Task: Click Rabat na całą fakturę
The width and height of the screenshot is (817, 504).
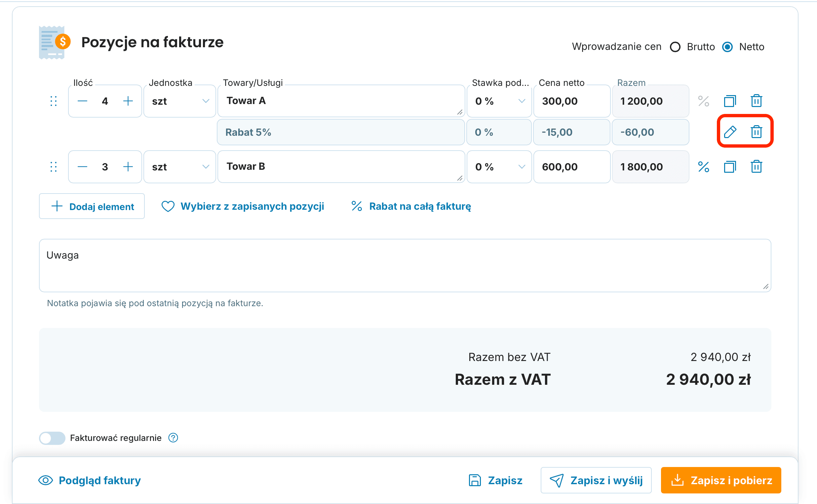Action: [x=411, y=206]
